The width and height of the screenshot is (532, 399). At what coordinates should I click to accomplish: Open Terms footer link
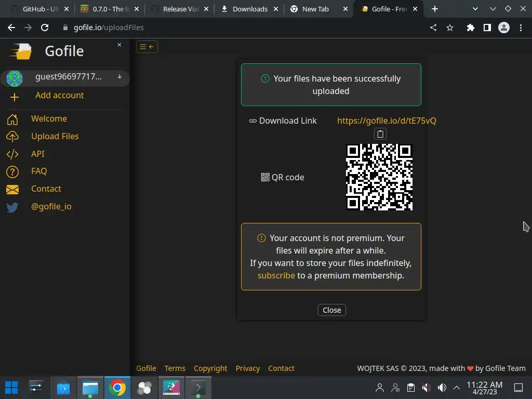click(x=175, y=368)
